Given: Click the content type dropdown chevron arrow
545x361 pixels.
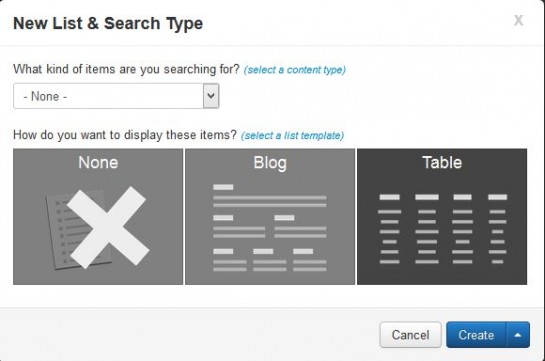Looking at the screenshot, I should coord(211,96).
